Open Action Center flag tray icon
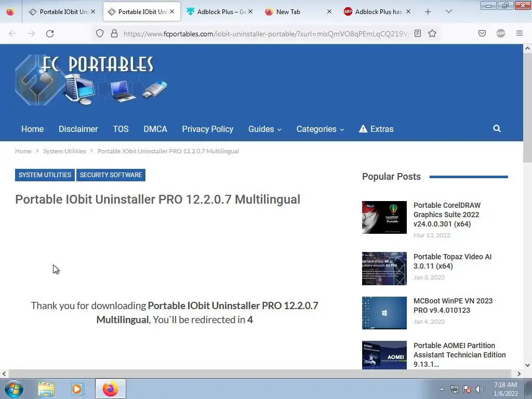 [467, 389]
